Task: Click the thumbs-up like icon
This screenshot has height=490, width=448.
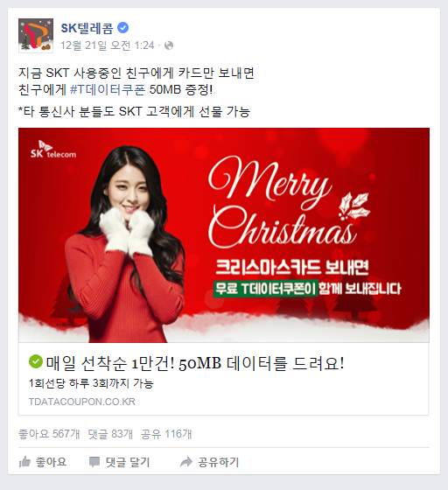Action: tap(25, 462)
